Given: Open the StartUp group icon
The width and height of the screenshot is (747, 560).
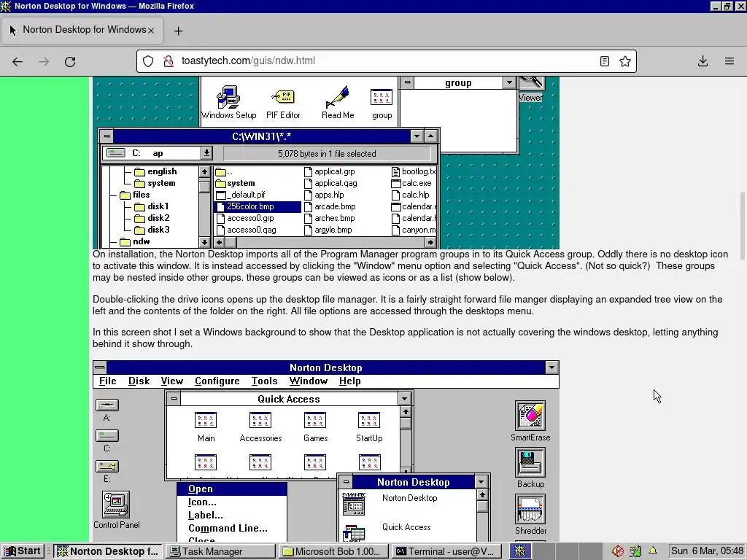Looking at the screenshot, I should pyautogui.click(x=369, y=421).
